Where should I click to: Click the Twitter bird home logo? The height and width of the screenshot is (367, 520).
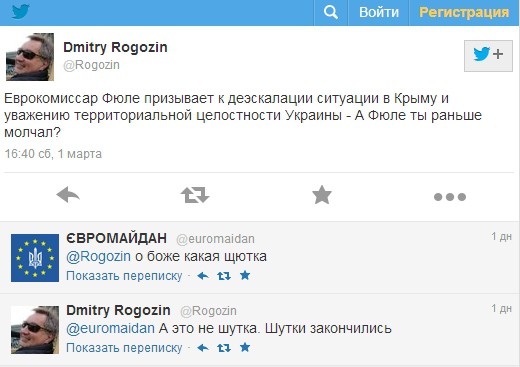point(21,11)
